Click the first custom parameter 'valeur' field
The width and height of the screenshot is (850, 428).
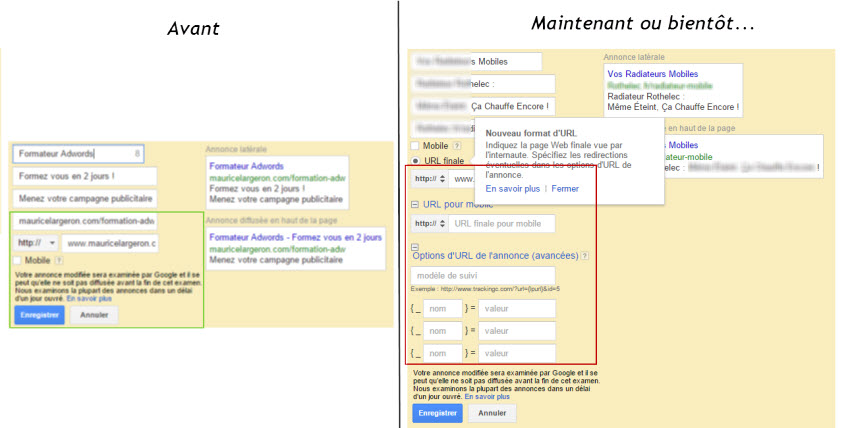[x=517, y=309]
